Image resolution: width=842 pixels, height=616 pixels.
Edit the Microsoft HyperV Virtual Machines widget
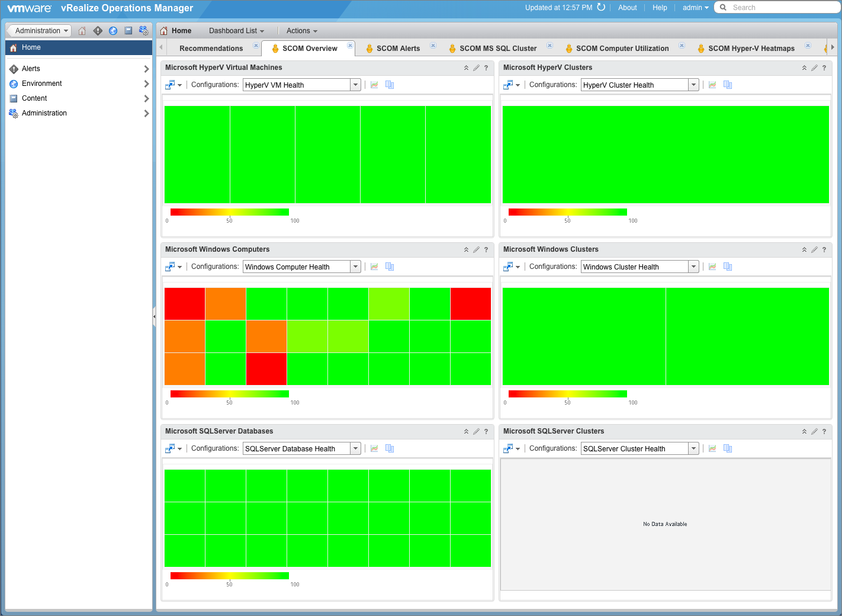click(x=476, y=68)
